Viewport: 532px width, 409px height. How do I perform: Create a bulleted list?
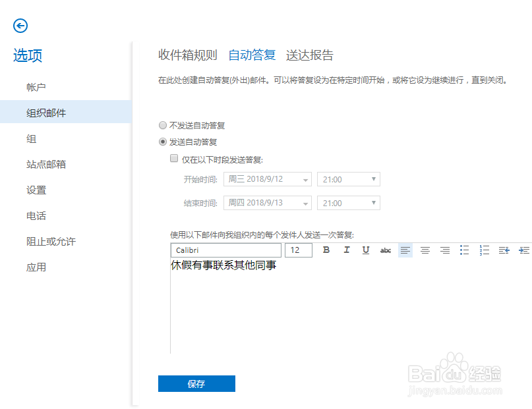tap(464, 250)
